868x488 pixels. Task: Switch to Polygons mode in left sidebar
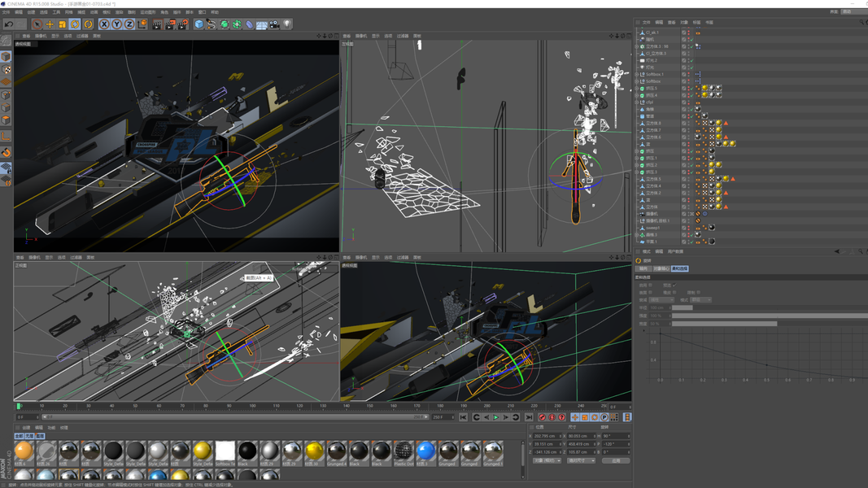coord(6,120)
